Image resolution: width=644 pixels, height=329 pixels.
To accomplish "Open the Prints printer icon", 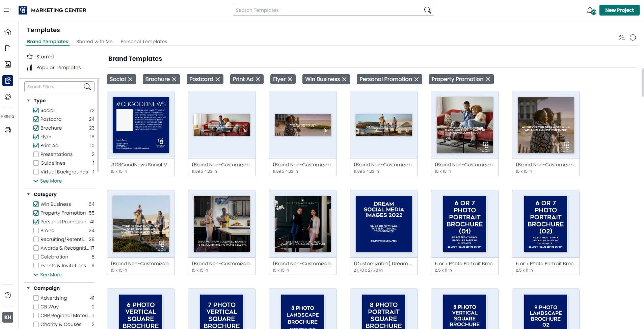I will [8, 130].
